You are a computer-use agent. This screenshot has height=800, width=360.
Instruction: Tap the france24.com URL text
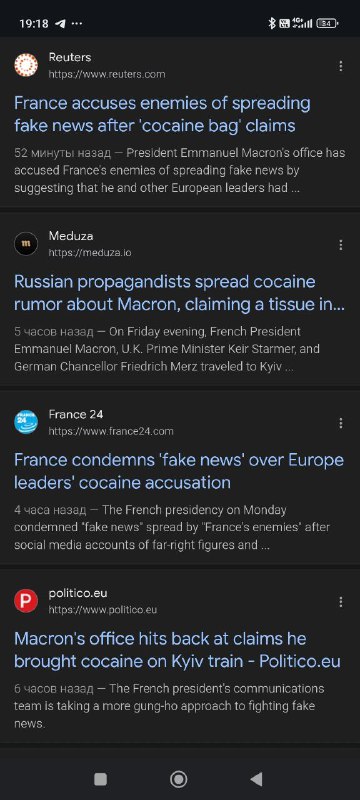click(x=111, y=431)
